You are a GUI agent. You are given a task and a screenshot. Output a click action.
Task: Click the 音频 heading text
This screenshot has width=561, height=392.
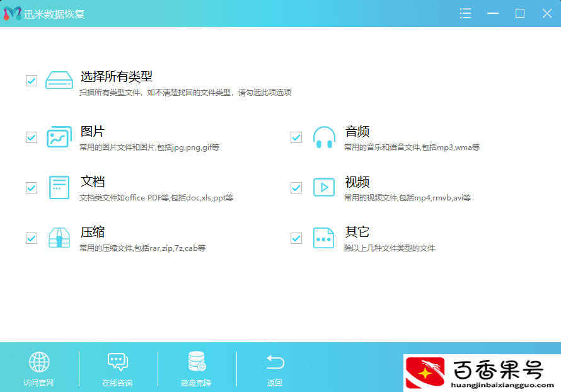(357, 131)
